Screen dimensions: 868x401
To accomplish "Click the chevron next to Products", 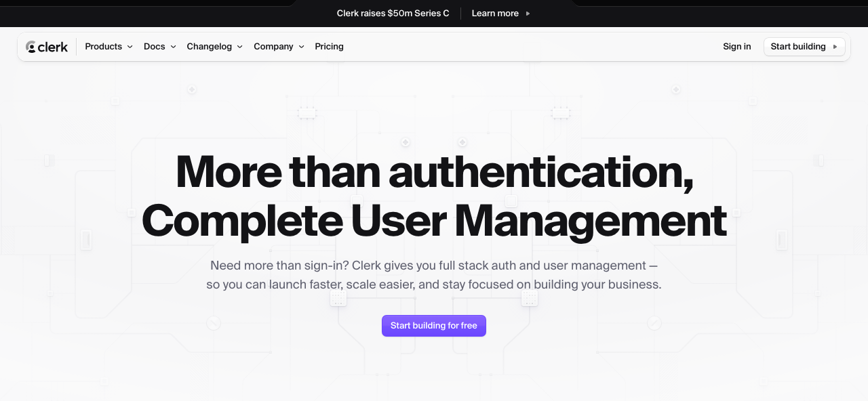I will [130, 47].
